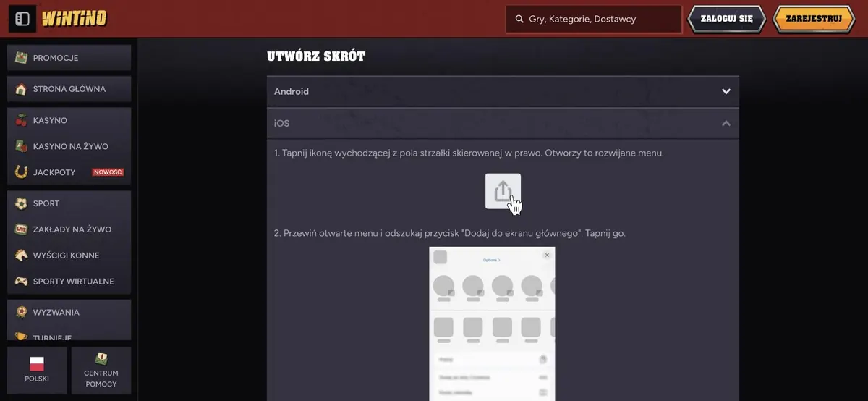Click the horse icon for Wyścigi konne
The height and width of the screenshot is (401, 868).
[21, 256]
